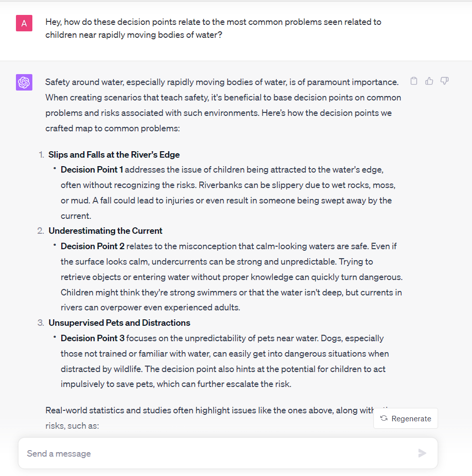Image resolution: width=472 pixels, height=476 pixels.
Task: Click the list number 3 marker
Action: coord(41,323)
